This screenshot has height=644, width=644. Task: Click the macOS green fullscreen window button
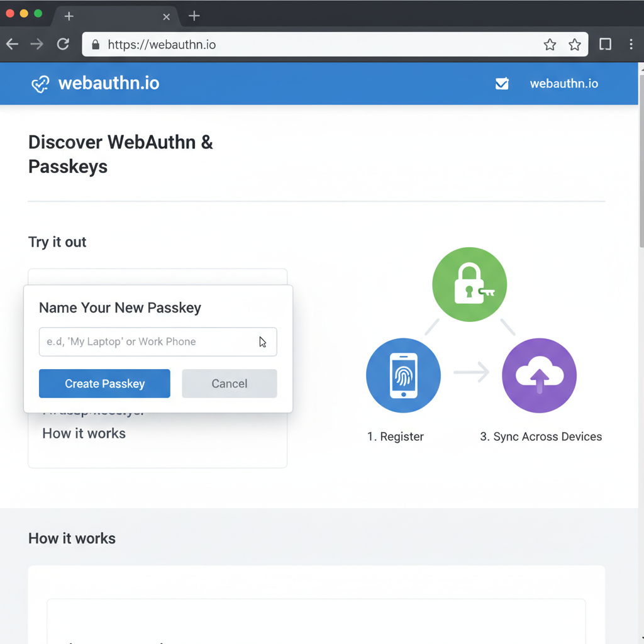[38, 14]
